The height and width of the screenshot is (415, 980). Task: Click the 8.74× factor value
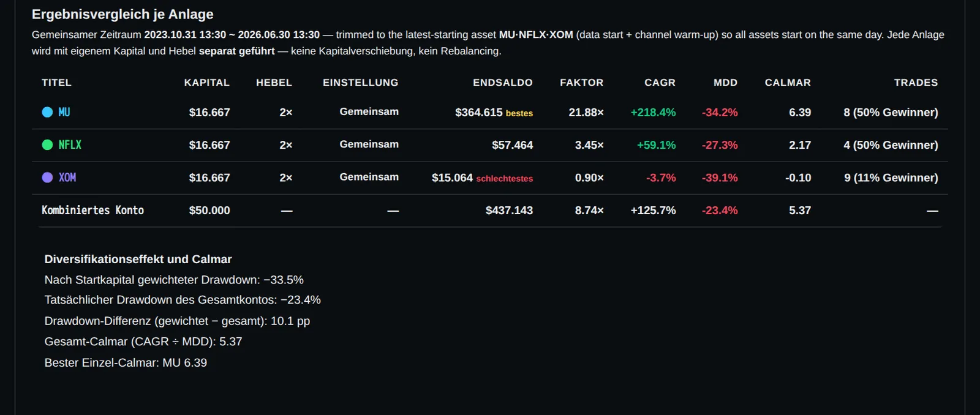589,211
